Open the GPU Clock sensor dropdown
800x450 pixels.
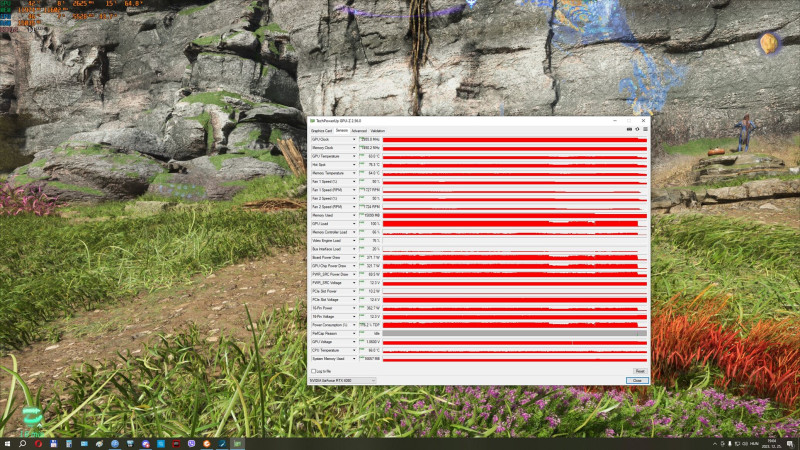point(354,140)
